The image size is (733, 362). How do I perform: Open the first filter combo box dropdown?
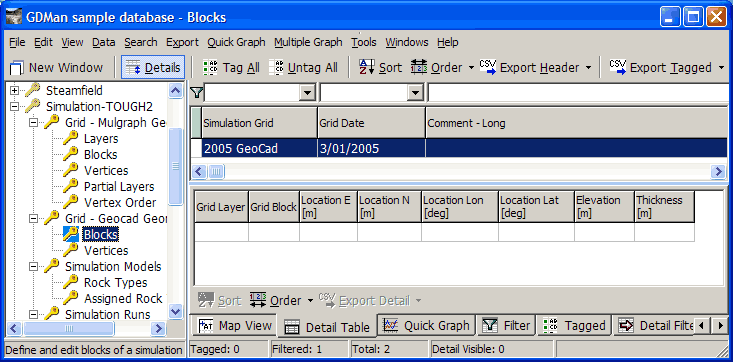click(307, 93)
